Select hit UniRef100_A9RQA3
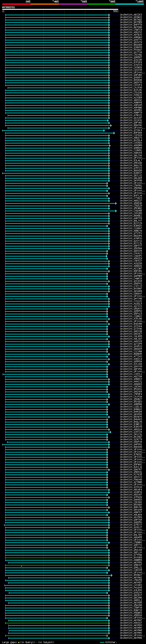Image resolution: width=146 pixels, height=644 pixels. click(131, 37)
